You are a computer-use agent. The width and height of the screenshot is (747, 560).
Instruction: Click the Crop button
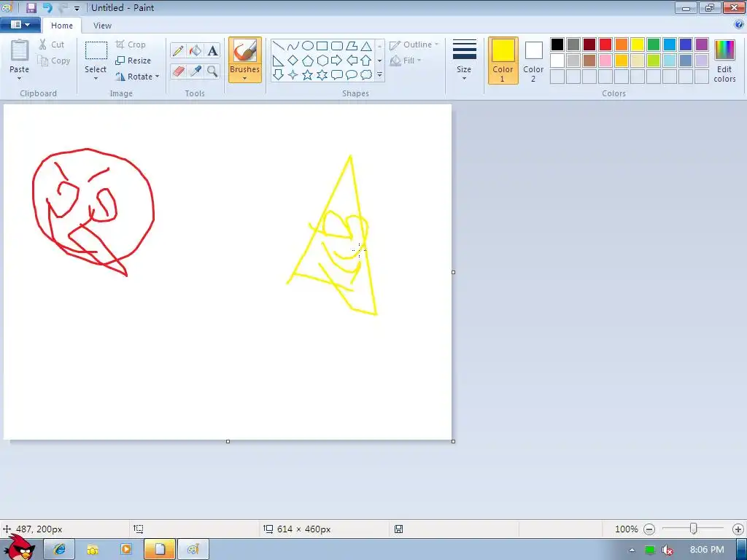pos(131,44)
